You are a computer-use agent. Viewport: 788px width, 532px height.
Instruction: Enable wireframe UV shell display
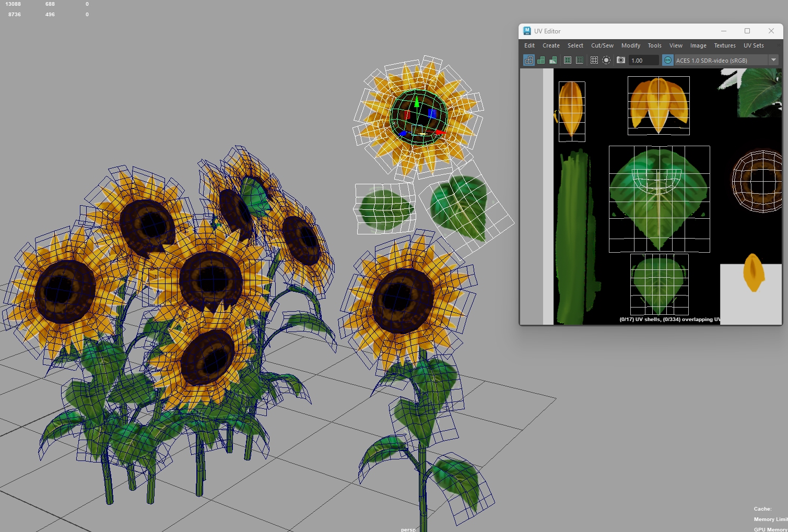click(529, 61)
